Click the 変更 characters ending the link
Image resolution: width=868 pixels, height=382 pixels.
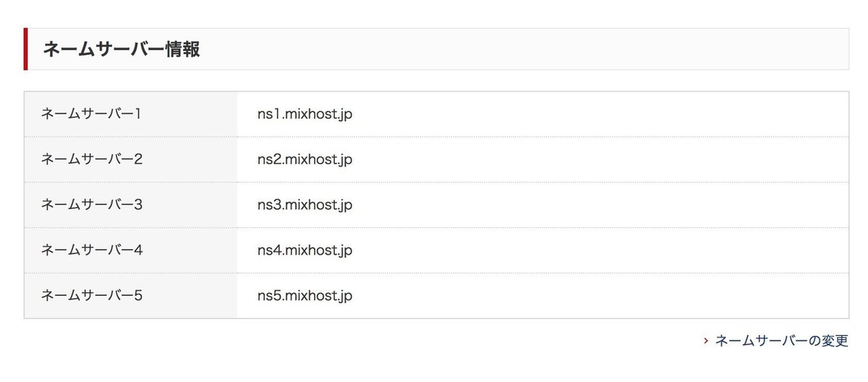pyautogui.click(x=835, y=341)
